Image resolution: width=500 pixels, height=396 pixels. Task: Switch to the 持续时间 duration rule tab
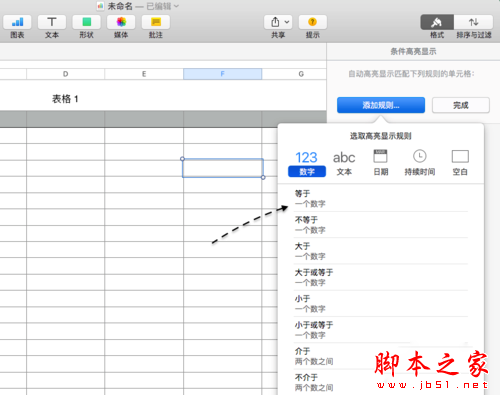click(x=420, y=163)
